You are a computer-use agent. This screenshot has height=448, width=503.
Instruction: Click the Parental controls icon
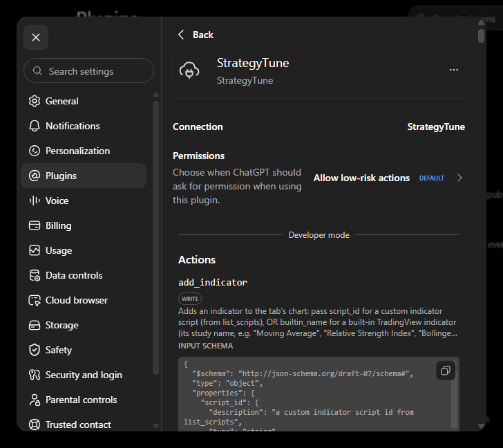(x=35, y=400)
